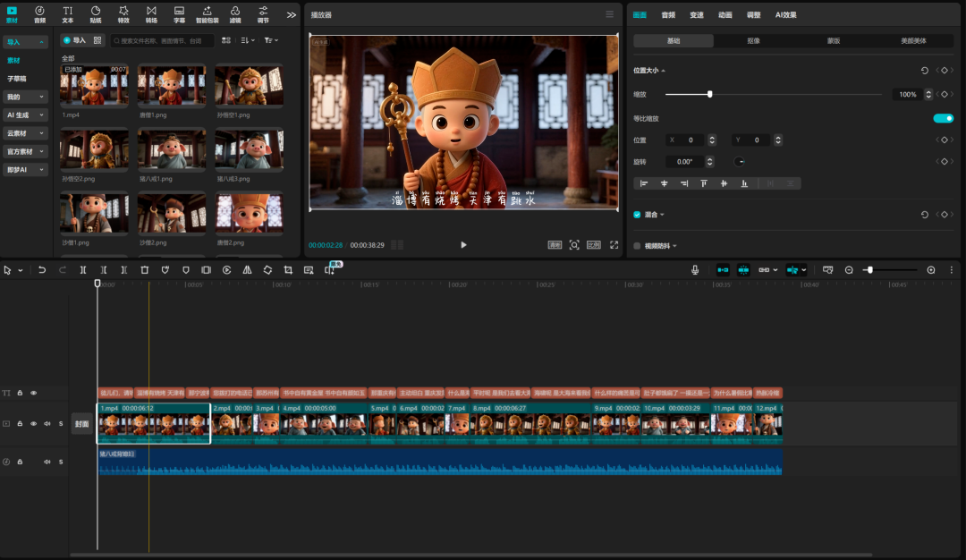Open the 文本 text panel icon
966x560 pixels.
68,14
